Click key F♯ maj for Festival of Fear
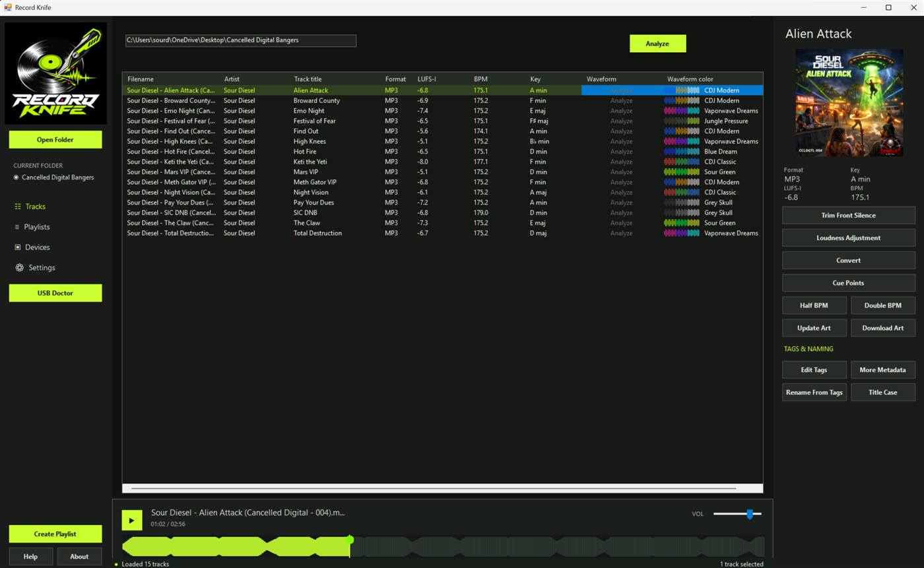Screen dimensions: 924x568 pos(539,121)
